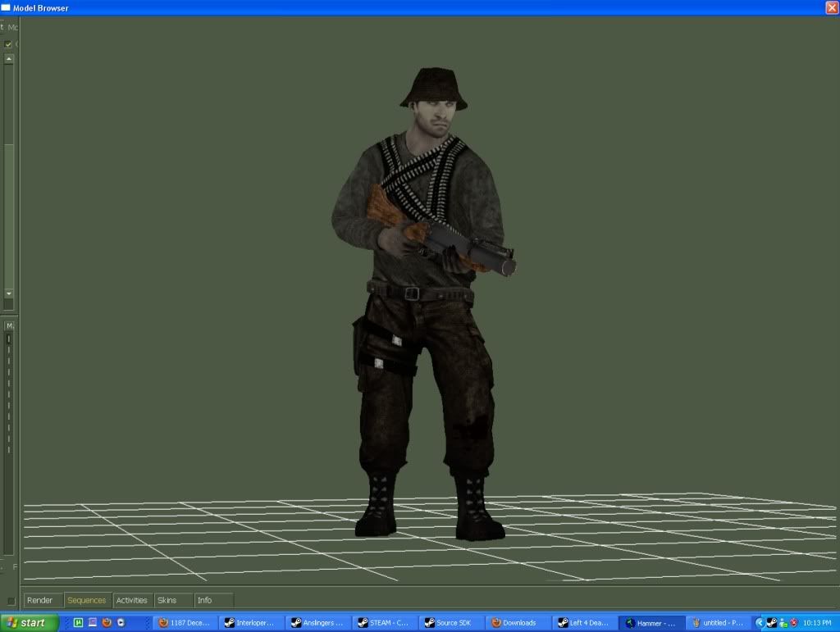Switch to the Render tab

(x=40, y=600)
